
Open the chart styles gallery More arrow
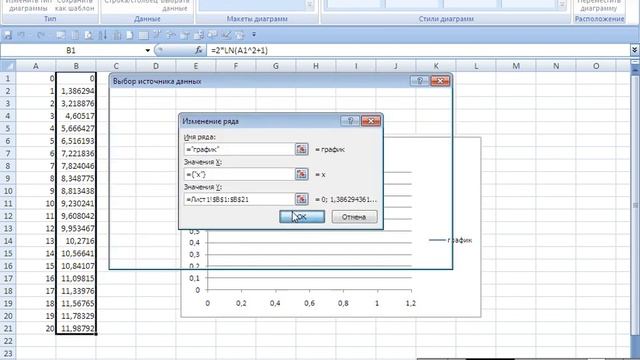pyautogui.click(x=562, y=5)
